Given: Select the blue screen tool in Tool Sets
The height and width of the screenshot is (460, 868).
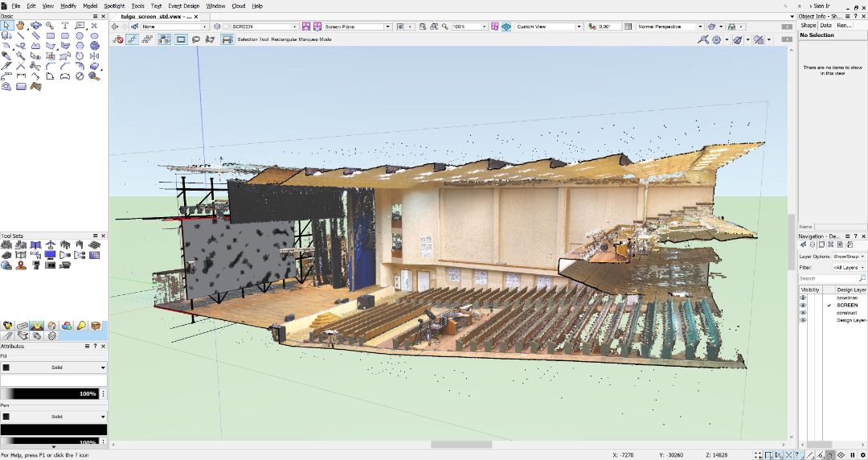Looking at the screenshot, I should click(51, 255).
